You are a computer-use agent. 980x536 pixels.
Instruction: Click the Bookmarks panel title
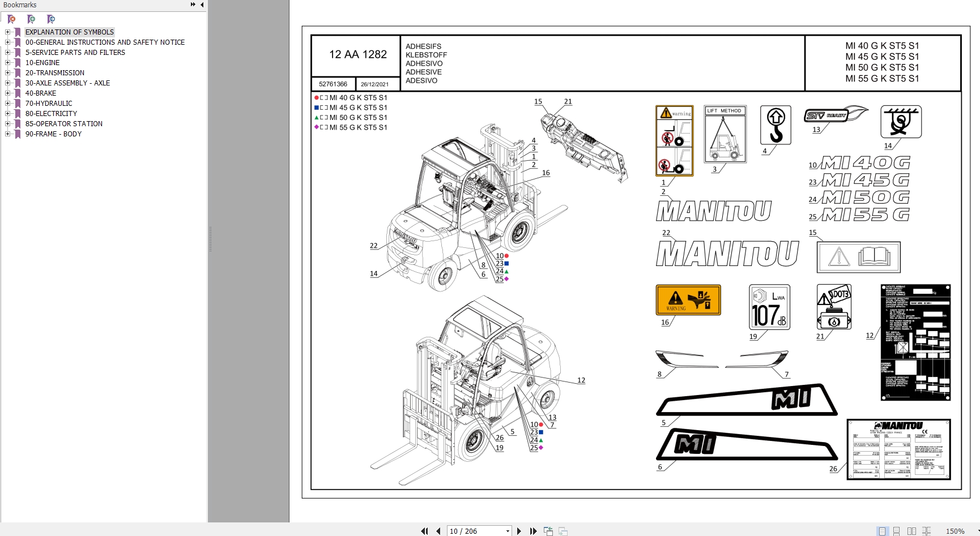pyautogui.click(x=20, y=5)
